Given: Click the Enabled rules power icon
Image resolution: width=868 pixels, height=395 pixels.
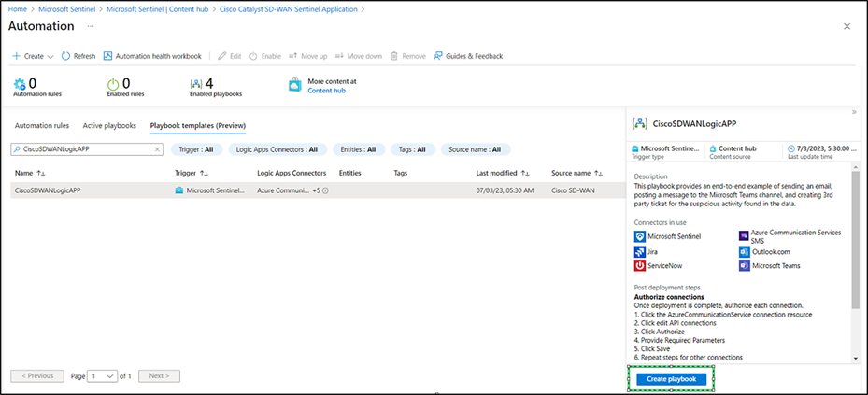Looking at the screenshot, I should 113,84.
